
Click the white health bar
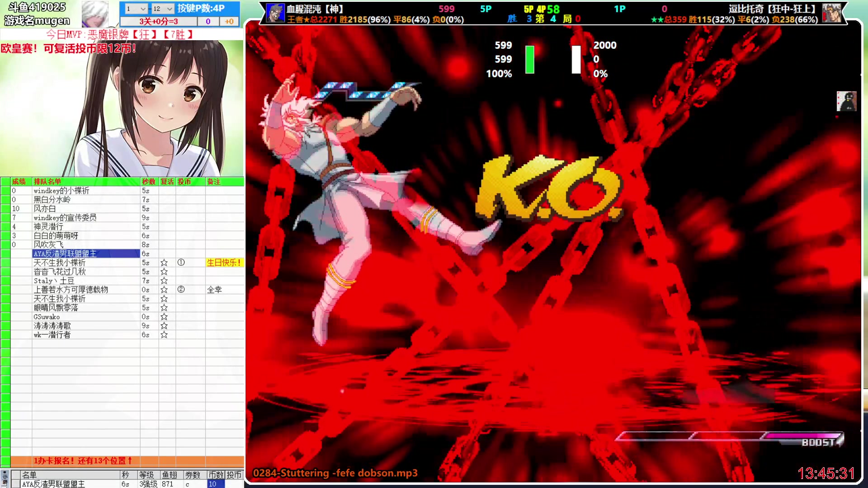click(576, 59)
